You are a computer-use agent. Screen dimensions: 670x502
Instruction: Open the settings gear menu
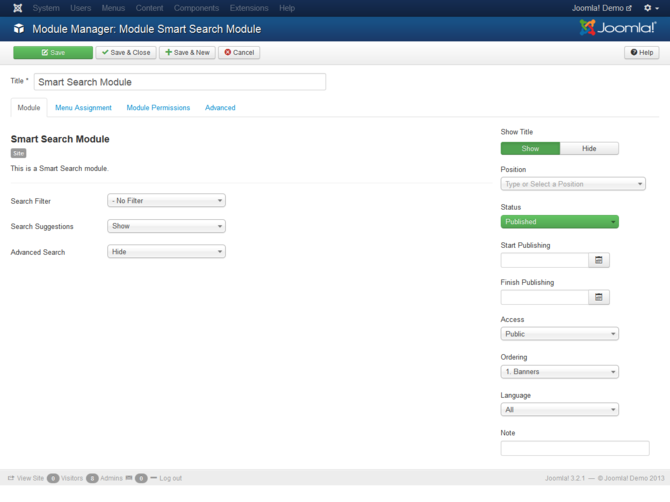[652, 8]
